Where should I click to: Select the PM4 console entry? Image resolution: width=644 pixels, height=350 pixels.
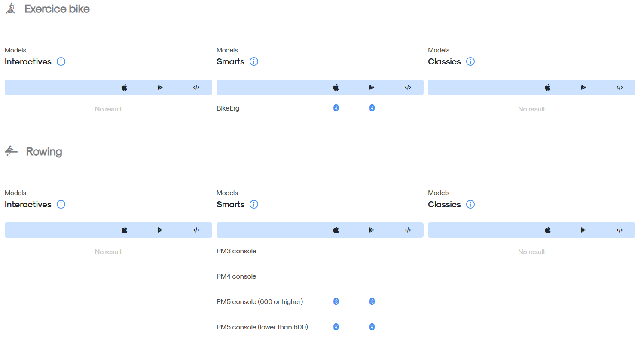pos(236,276)
